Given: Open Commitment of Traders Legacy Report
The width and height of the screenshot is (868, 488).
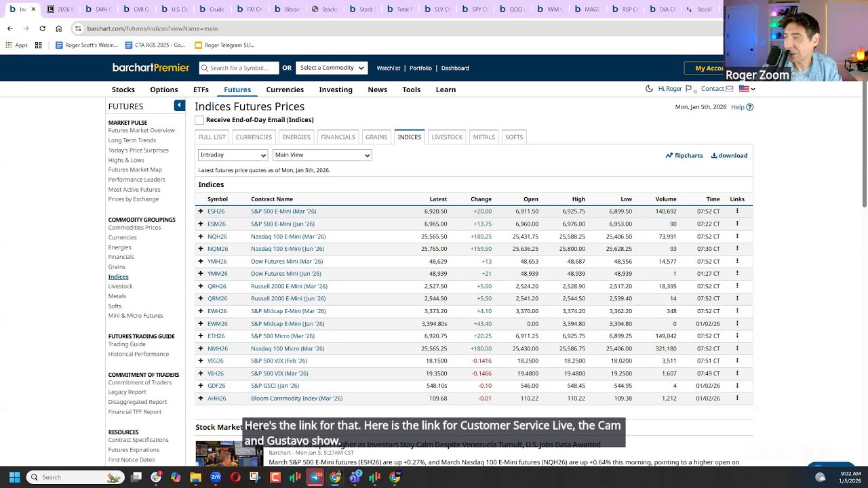Looking at the screenshot, I should click(x=127, y=392).
